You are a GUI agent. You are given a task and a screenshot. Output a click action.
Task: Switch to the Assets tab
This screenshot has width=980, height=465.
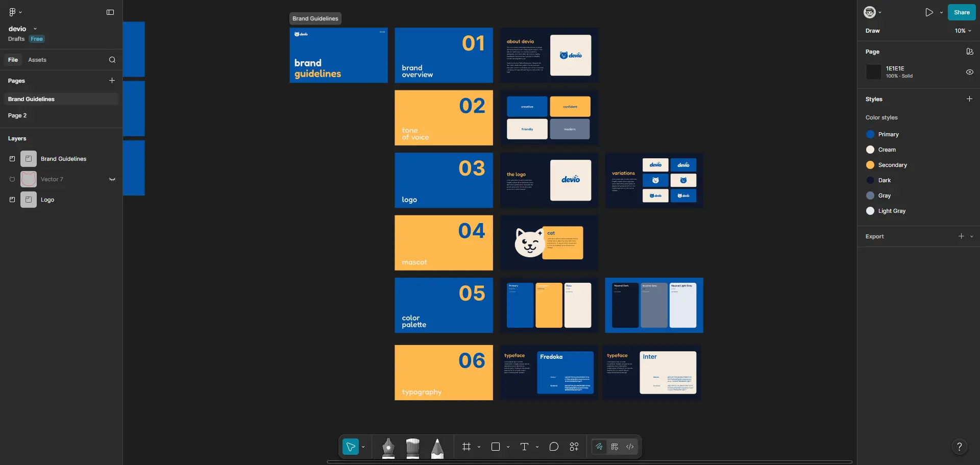click(37, 60)
